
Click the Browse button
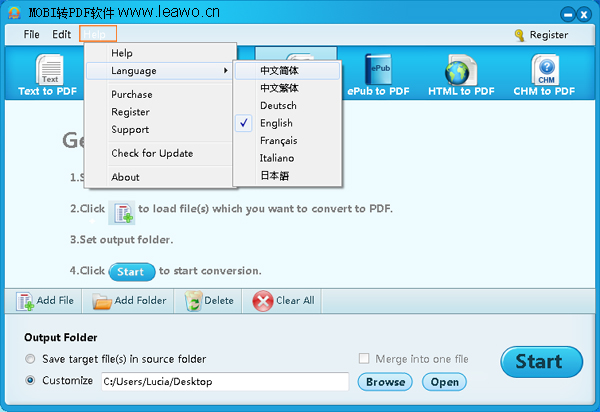pyautogui.click(x=385, y=382)
